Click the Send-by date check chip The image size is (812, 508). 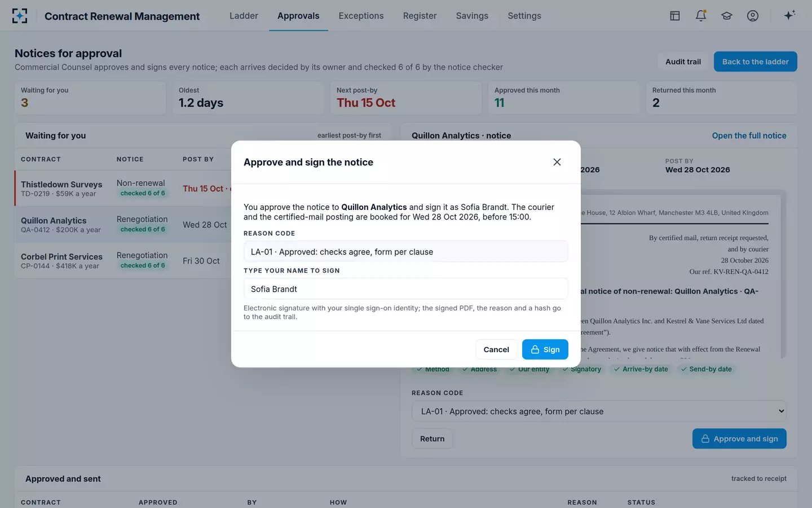pyautogui.click(x=706, y=369)
